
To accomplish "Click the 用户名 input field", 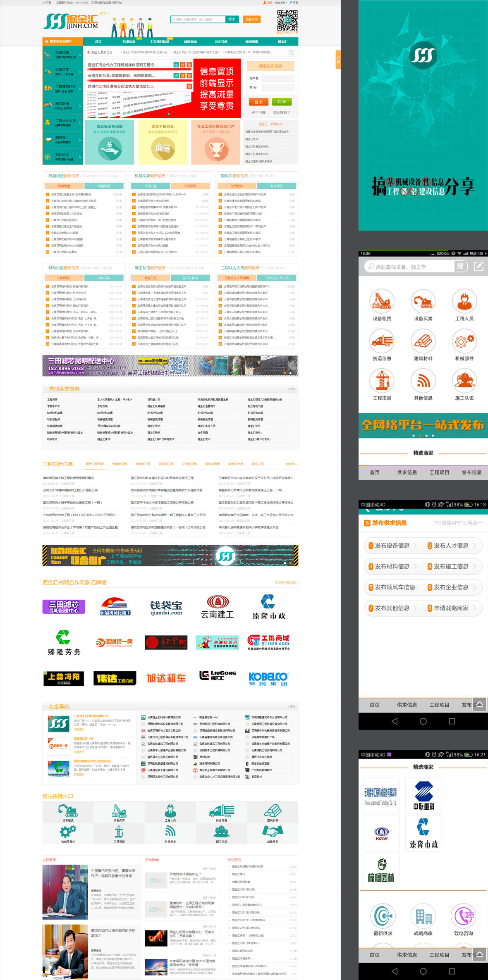I will [278, 78].
